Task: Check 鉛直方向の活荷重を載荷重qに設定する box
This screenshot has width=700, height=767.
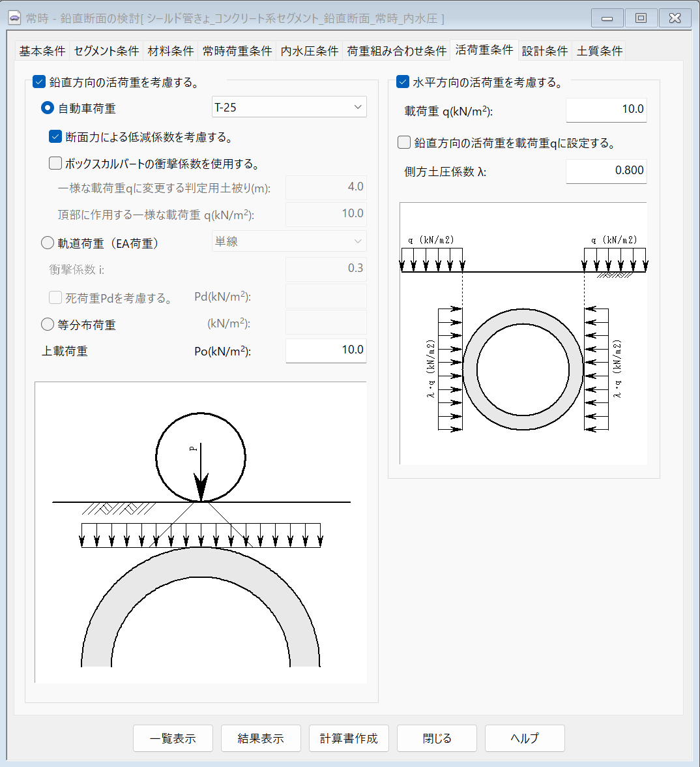Action: (404, 143)
